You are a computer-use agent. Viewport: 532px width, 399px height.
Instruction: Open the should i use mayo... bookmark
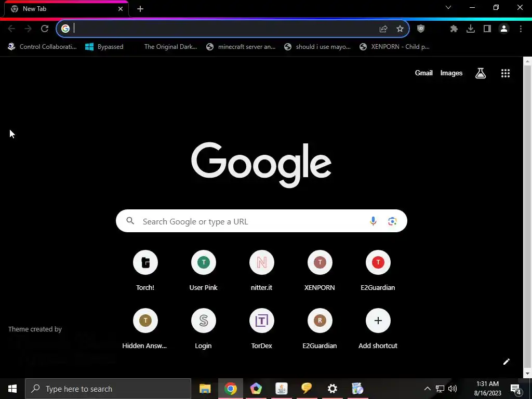[x=317, y=47]
